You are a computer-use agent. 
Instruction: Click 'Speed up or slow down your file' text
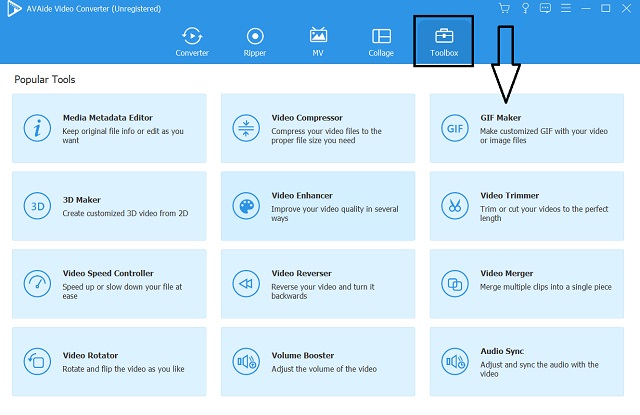pyautogui.click(x=122, y=291)
